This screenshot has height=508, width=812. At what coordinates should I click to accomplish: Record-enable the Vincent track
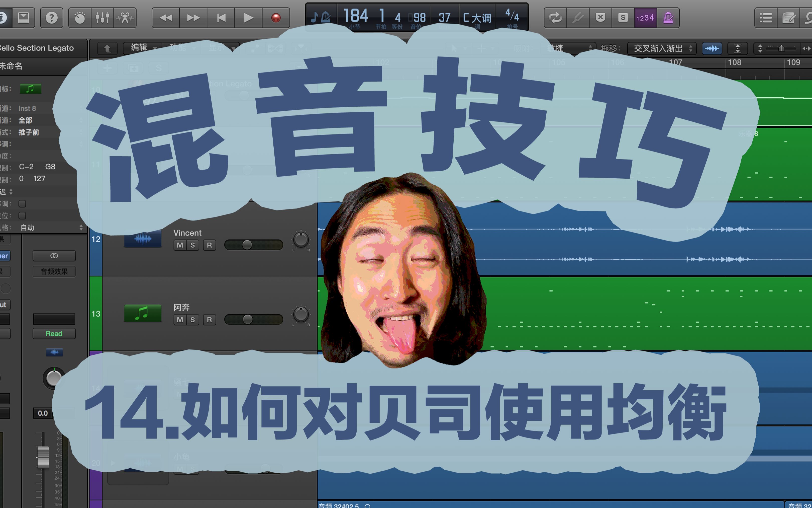209,245
